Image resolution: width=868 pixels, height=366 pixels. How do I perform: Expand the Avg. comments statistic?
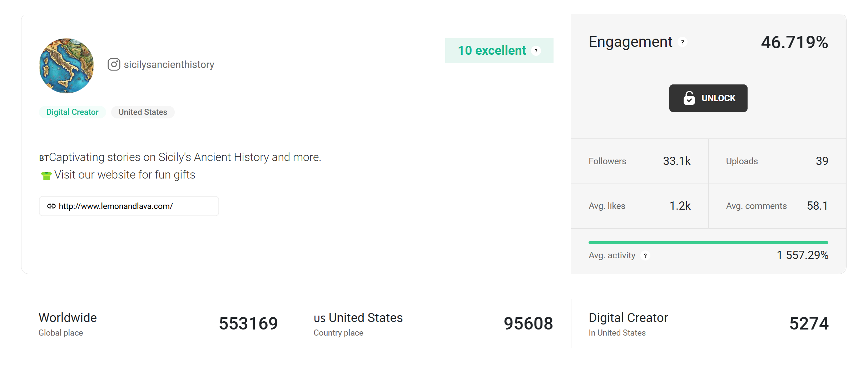click(775, 206)
